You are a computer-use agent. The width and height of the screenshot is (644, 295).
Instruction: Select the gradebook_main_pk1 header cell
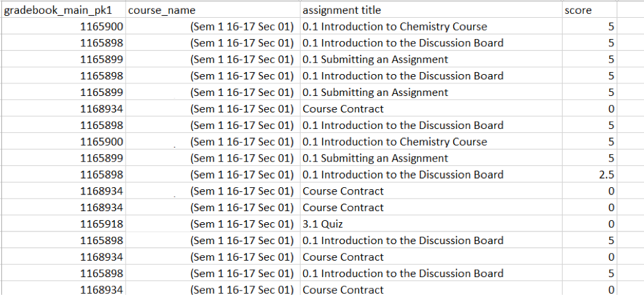tap(63, 11)
